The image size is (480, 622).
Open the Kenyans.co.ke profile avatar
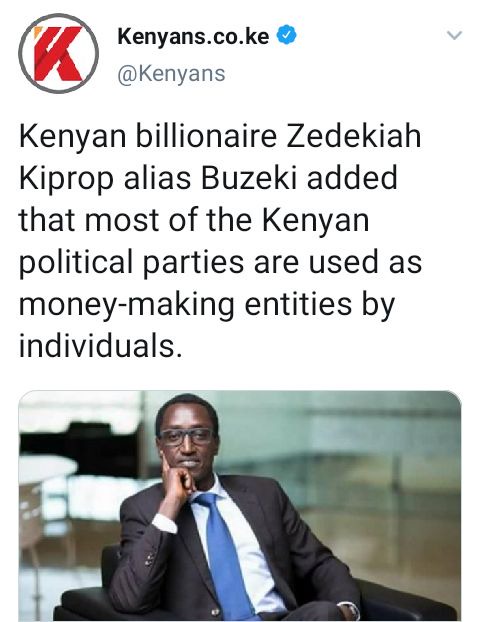pyautogui.click(x=58, y=54)
